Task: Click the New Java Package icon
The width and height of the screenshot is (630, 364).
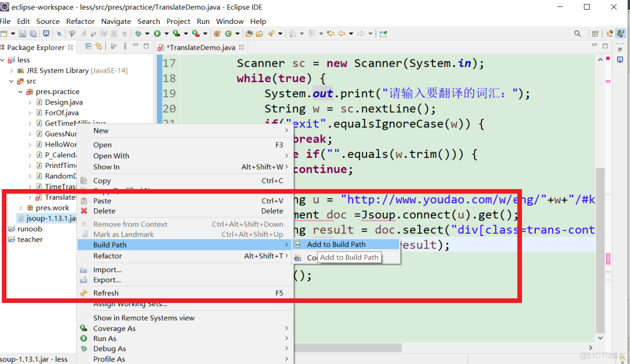Action: (218, 33)
